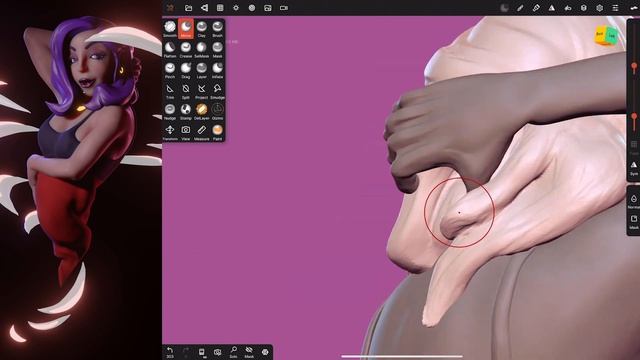Image resolution: width=640 pixels, height=360 pixels.
Task: Select the Smooth brush tool
Action: [x=170, y=29]
